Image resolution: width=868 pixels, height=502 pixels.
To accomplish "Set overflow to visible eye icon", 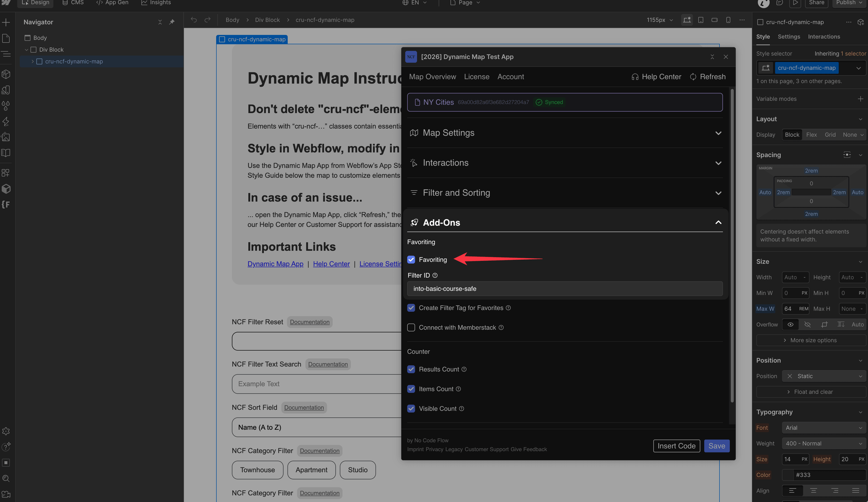I will pyautogui.click(x=791, y=325).
